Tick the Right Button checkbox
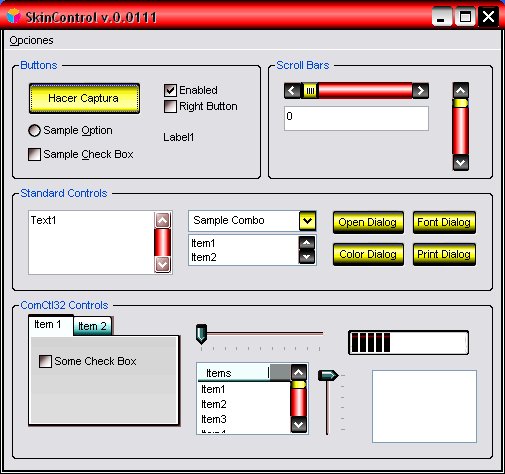The image size is (505, 474). tap(170, 107)
